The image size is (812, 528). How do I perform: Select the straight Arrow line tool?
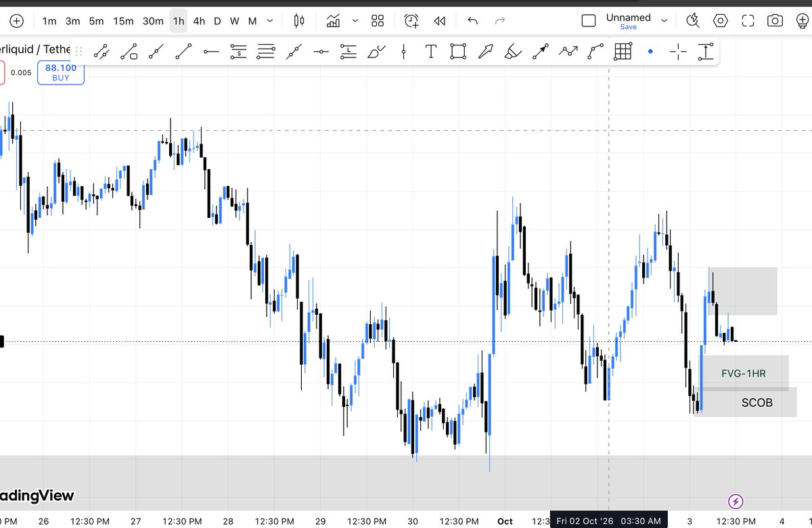541,51
